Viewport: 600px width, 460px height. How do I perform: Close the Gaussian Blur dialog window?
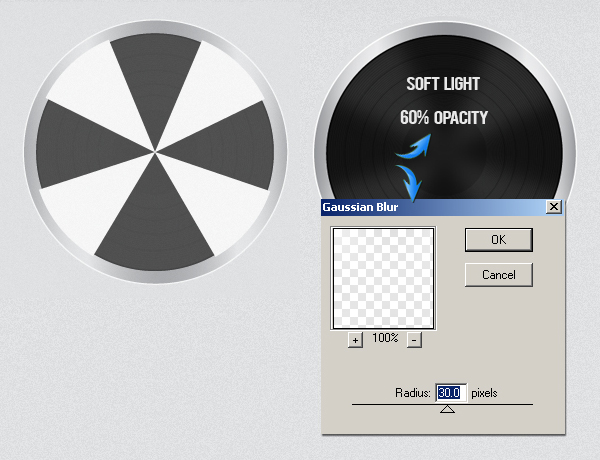click(554, 207)
